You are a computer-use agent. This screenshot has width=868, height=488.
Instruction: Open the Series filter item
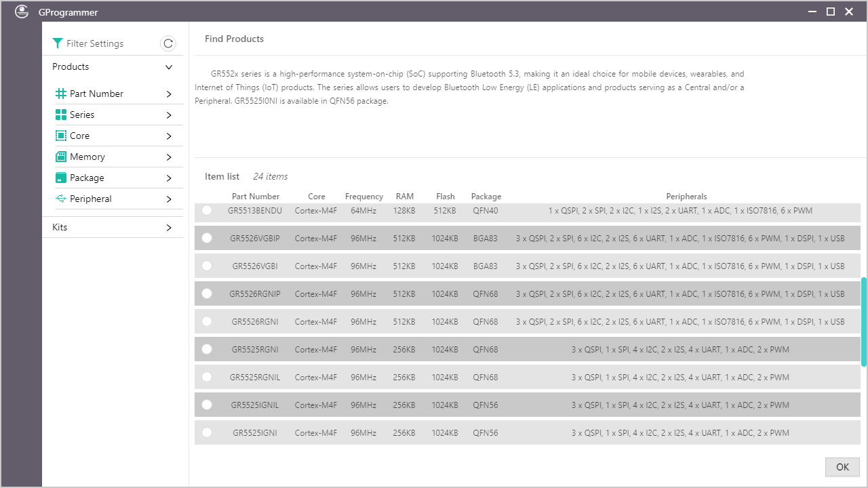click(118, 115)
